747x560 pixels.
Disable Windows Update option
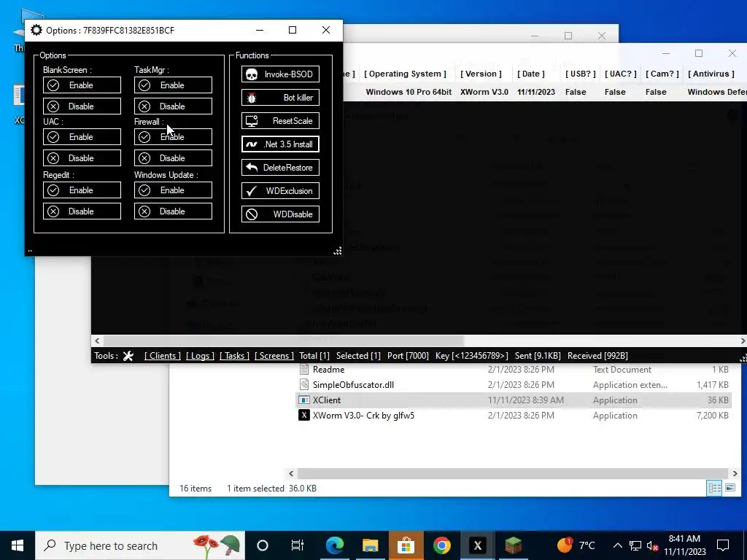click(x=173, y=211)
